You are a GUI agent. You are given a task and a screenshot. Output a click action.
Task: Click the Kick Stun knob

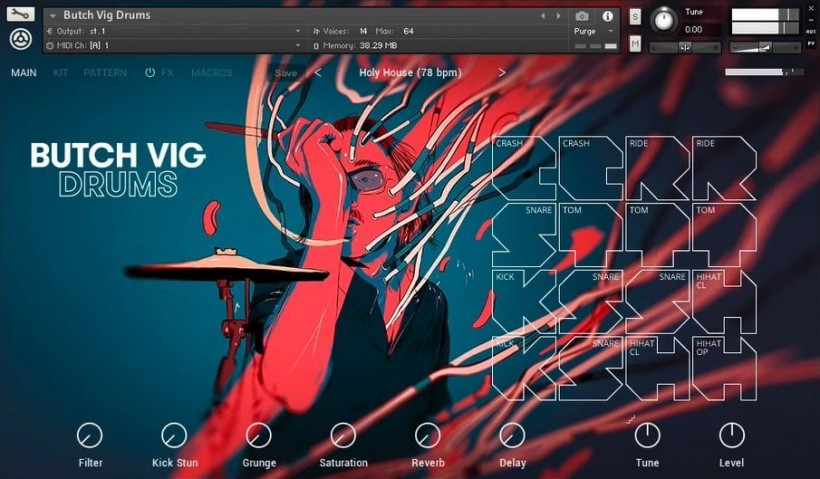(x=174, y=436)
